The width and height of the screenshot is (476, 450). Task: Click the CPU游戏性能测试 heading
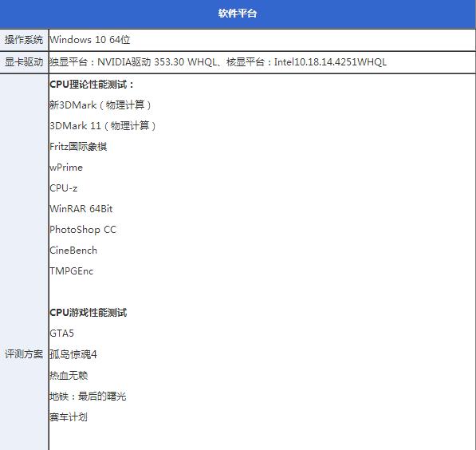[x=89, y=313]
